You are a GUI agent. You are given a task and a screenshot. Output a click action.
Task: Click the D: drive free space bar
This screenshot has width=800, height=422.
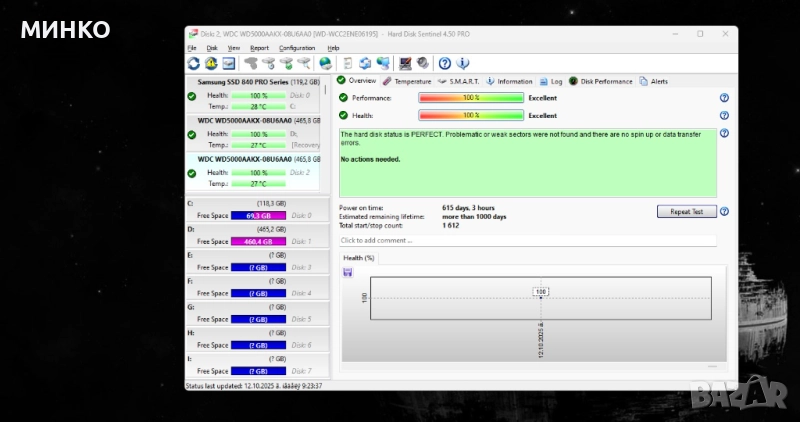coord(258,241)
